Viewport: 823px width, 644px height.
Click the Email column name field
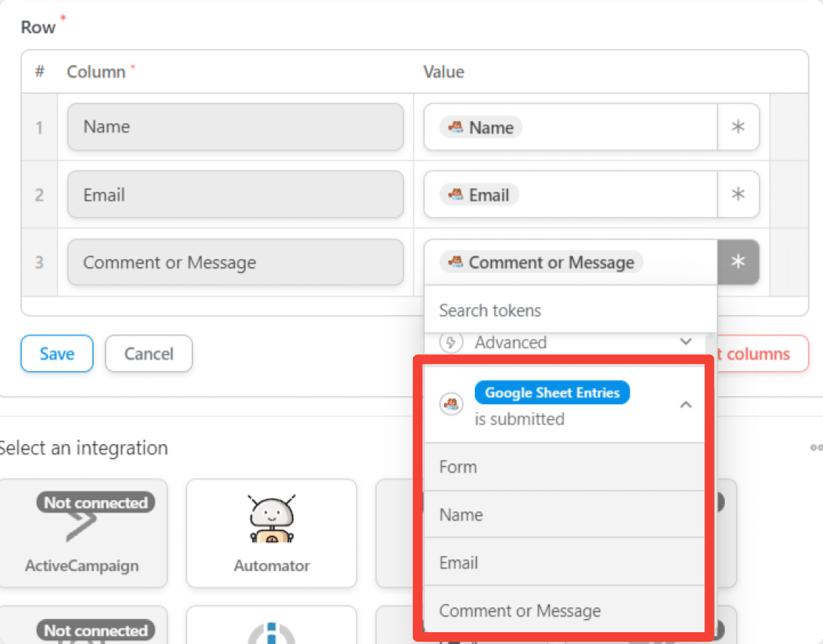[235, 195]
